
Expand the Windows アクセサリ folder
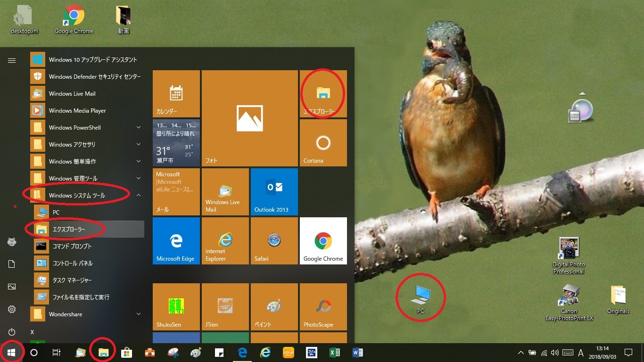pyautogui.click(x=87, y=144)
